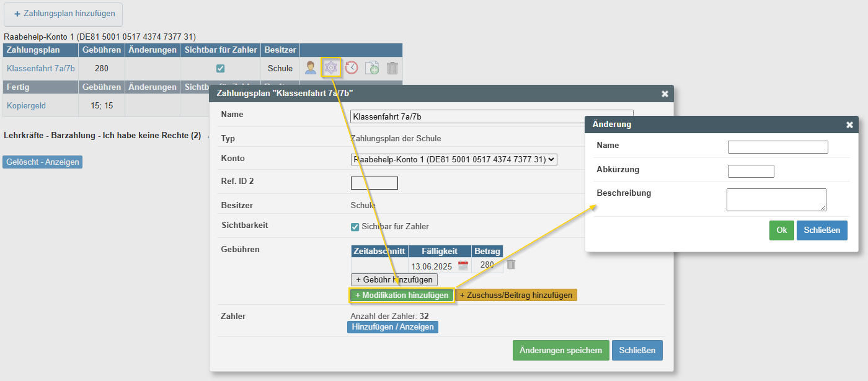Click Zuschuss/Beitrag hinzufügen button
The image size is (868, 381).
516,295
